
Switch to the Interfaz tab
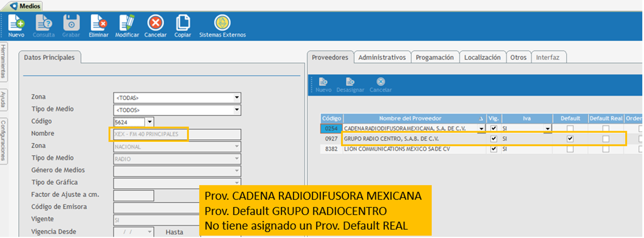coord(548,57)
